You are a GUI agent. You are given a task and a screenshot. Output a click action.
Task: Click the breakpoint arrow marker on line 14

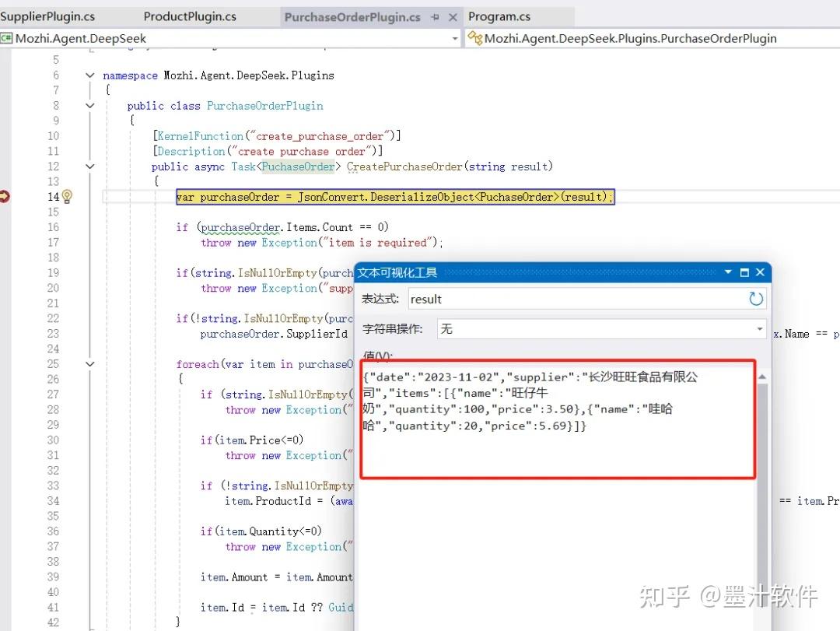coord(5,197)
